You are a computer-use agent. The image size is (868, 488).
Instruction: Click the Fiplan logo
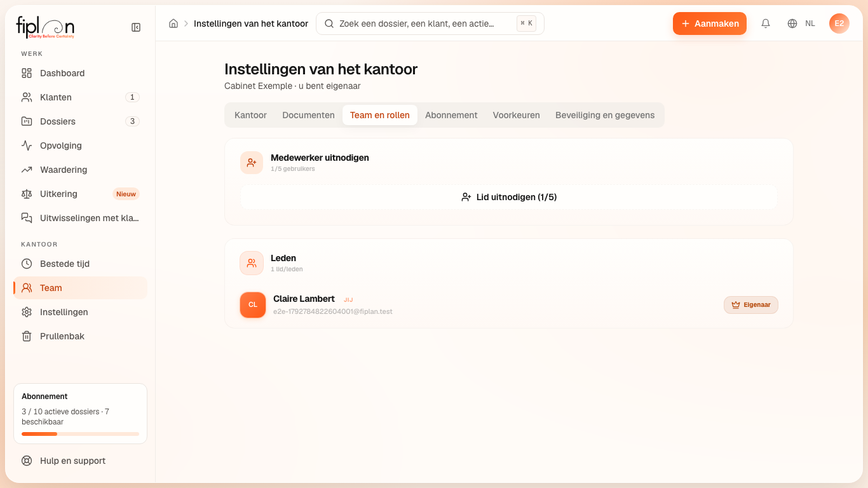(45, 27)
